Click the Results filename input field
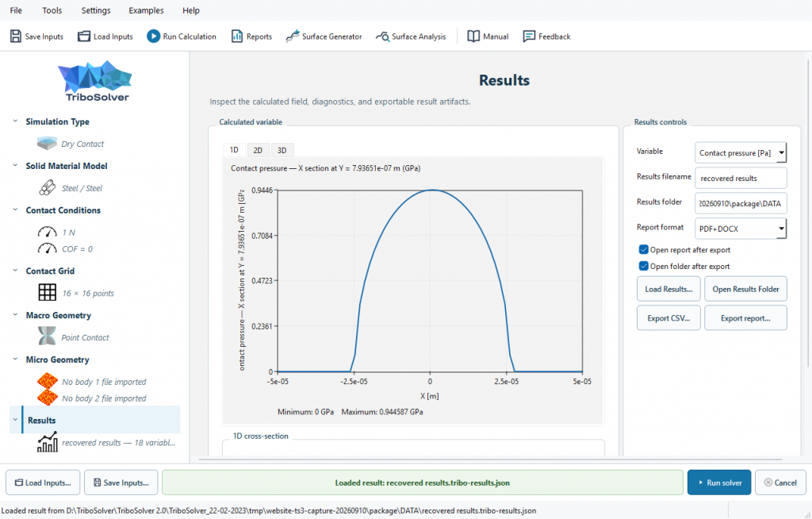Screen dimensions: 812x519 741,178
